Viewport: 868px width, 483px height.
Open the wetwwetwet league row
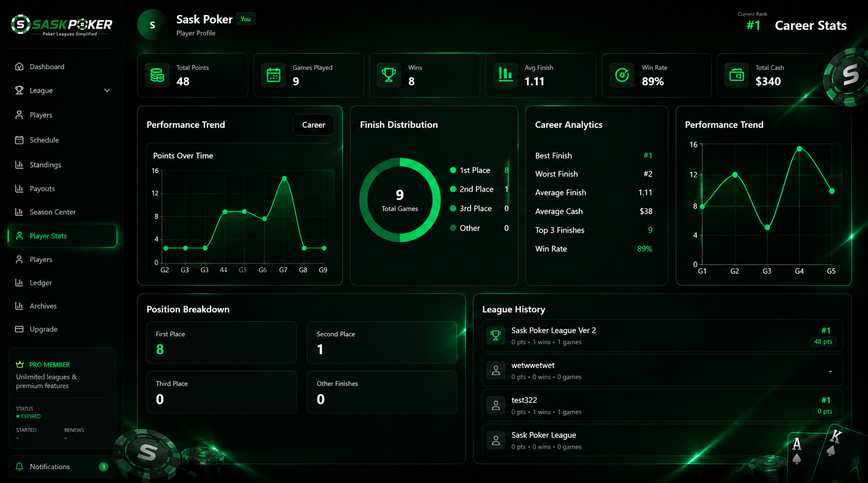pyautogui.click(x=662, y=370)
